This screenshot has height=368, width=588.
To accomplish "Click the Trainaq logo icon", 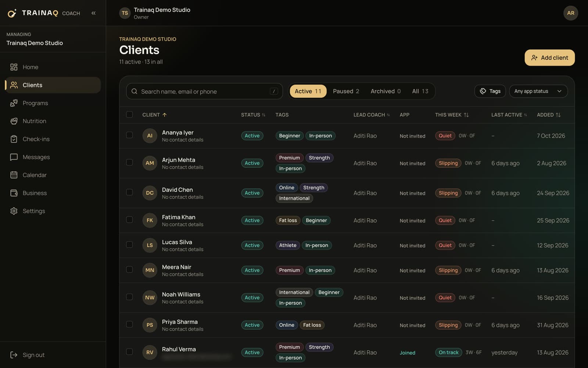I will pyautogui.click(x=12, y=13).
